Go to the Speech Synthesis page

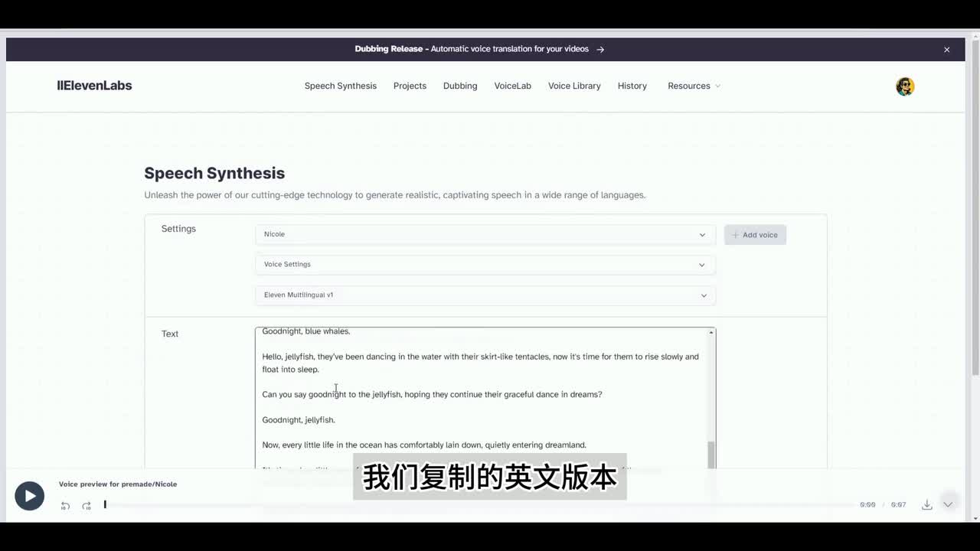[340, 86]
